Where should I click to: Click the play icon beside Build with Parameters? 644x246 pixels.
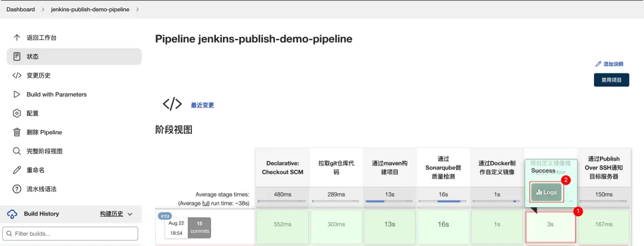click(x=17, y=94)
